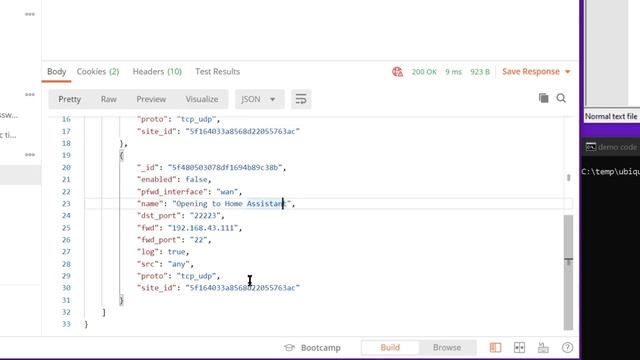This screenshot has height=360, width=640.
Task: Click the "log": true line
Action: click(x=163, y=252)
